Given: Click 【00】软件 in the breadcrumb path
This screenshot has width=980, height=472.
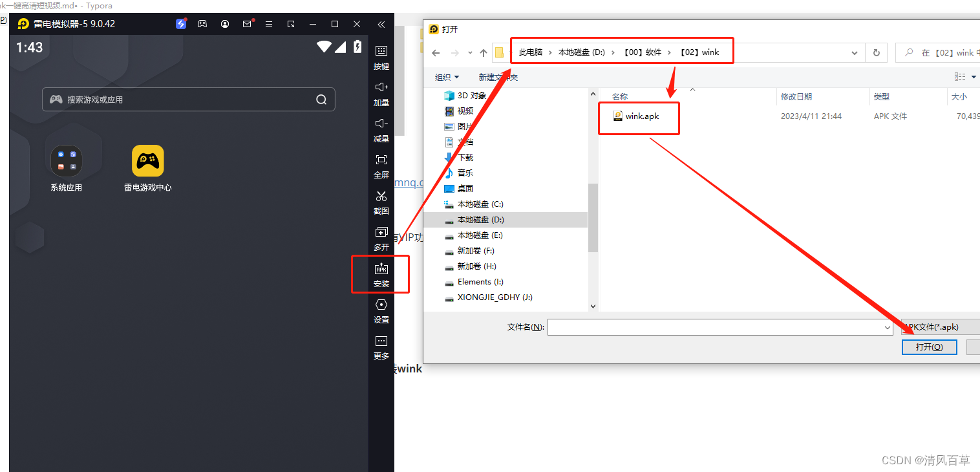Looking at the screenshot, I should click(641, 52).
